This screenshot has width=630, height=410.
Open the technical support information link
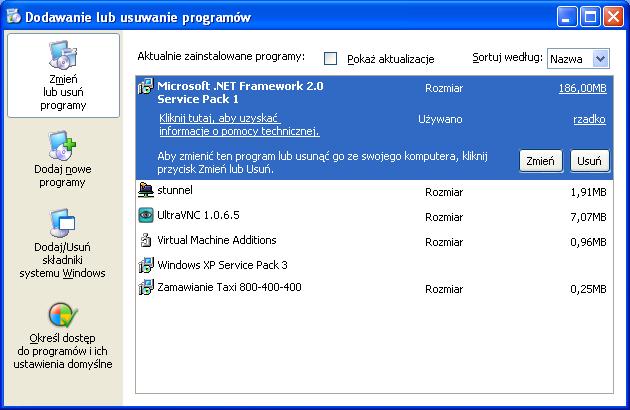tap(239, 125)
